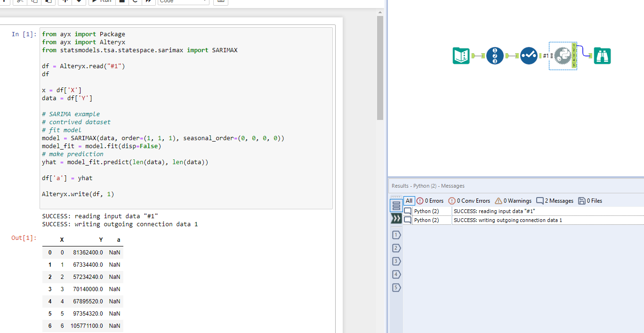Click the cell value 57234240.0
This screenshot has width=644, height=333.
click(88, 277)
